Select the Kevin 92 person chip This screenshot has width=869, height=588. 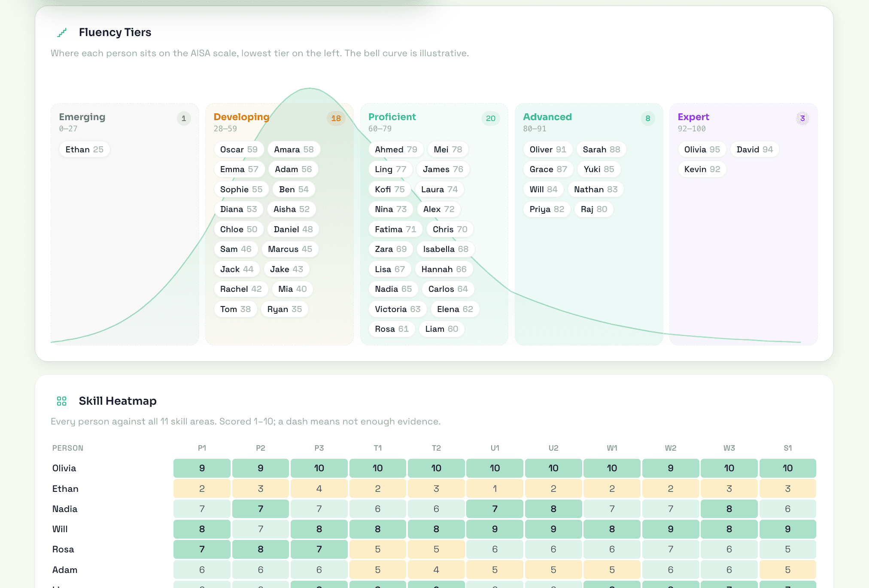point(702,169)
